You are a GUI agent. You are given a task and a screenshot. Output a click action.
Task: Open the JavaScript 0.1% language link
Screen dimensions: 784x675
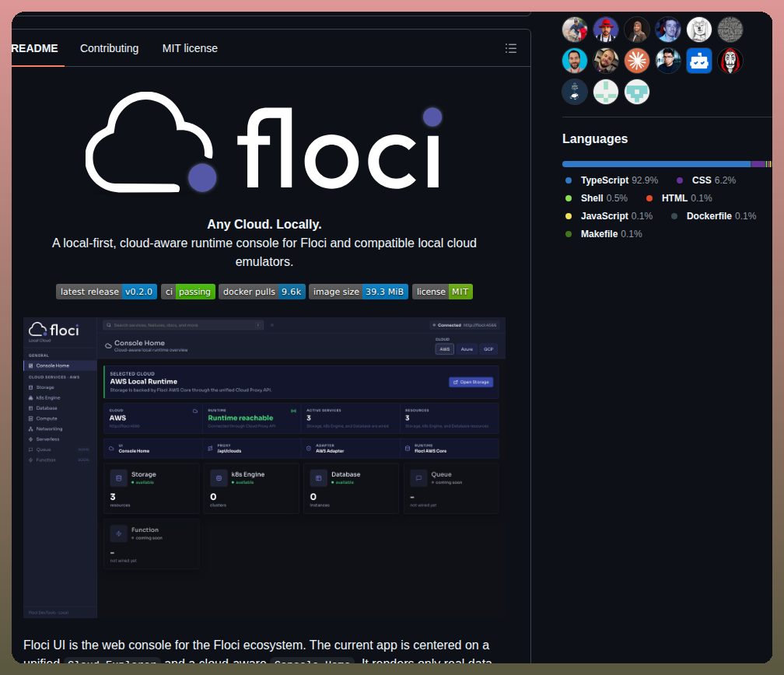(x=608, y=216)
